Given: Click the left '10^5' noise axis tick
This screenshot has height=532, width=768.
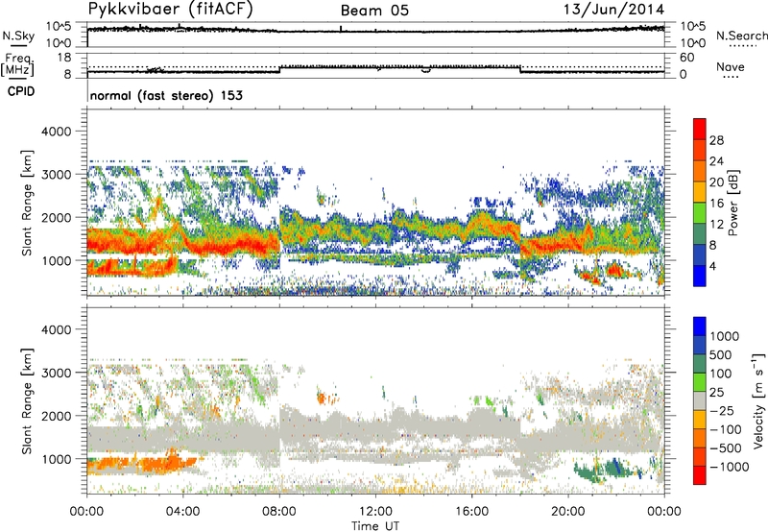Looking at the screenshot, I should tap(59, 26).
